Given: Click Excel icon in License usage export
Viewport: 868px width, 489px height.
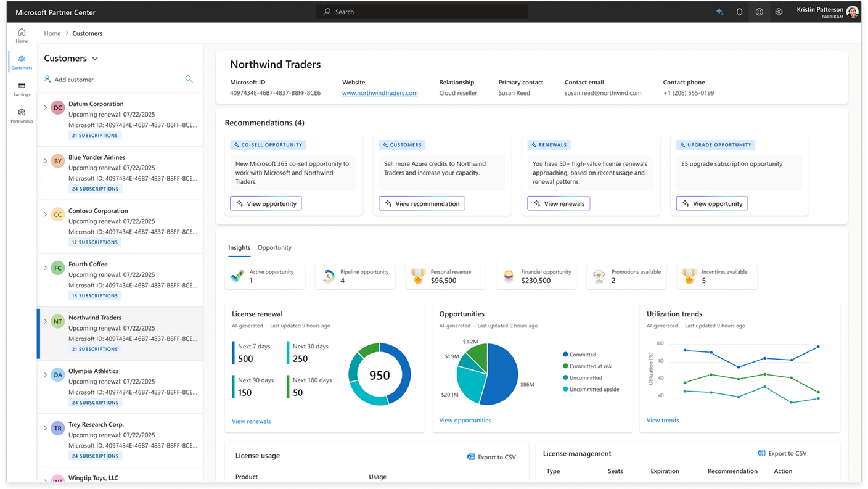Looking at the screenshot, I should point(471,457).
